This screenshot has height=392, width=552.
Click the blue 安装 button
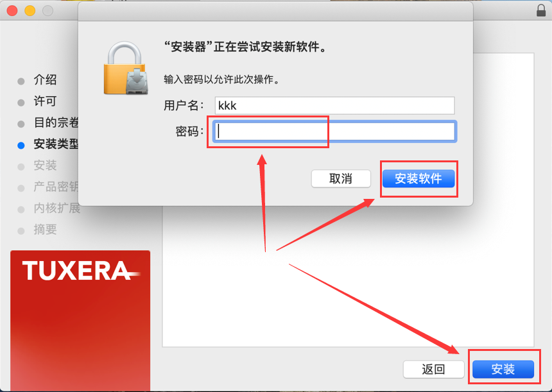[503, 369]
